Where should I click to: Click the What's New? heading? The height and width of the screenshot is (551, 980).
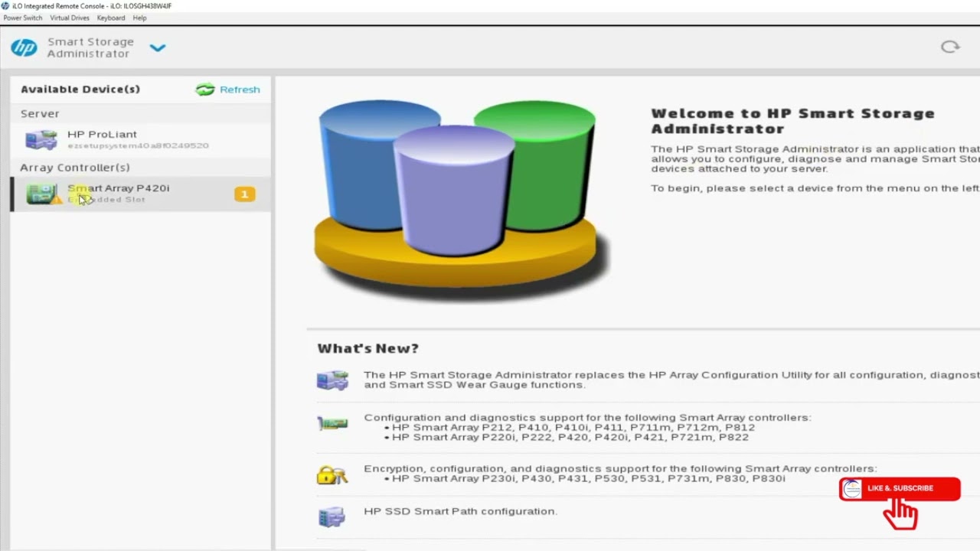coord(368,348)
